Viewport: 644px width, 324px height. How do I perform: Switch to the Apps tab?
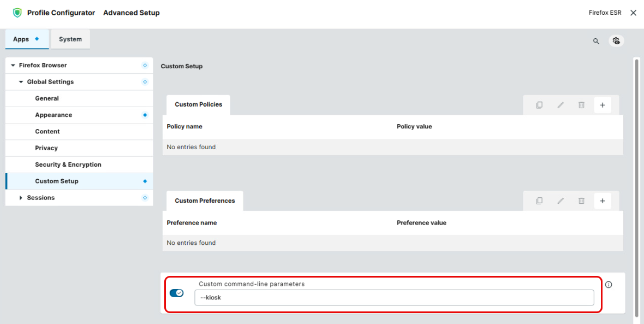(27, 39)
